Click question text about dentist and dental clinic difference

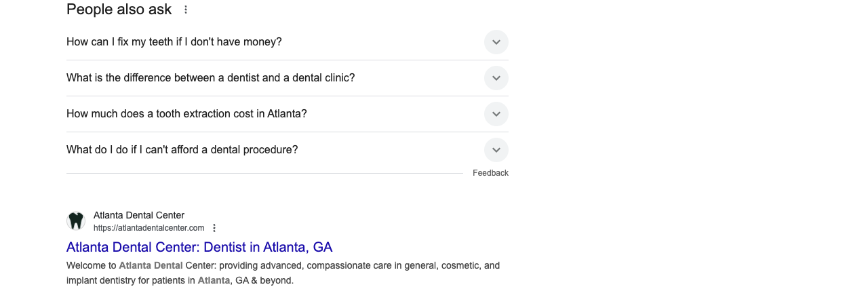tap(211, 78)
